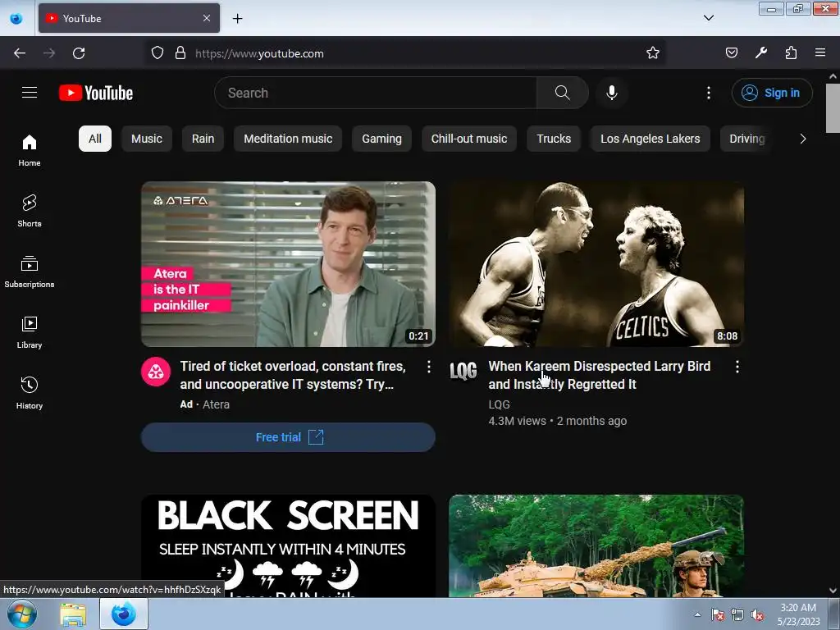
Task: Select the All filter chip
Action: 95,139
